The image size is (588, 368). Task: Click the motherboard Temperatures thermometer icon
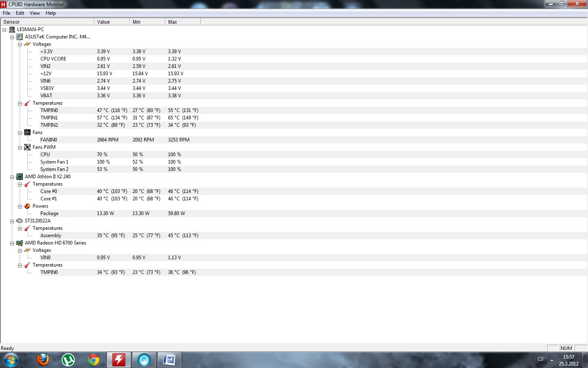[27, 103]
